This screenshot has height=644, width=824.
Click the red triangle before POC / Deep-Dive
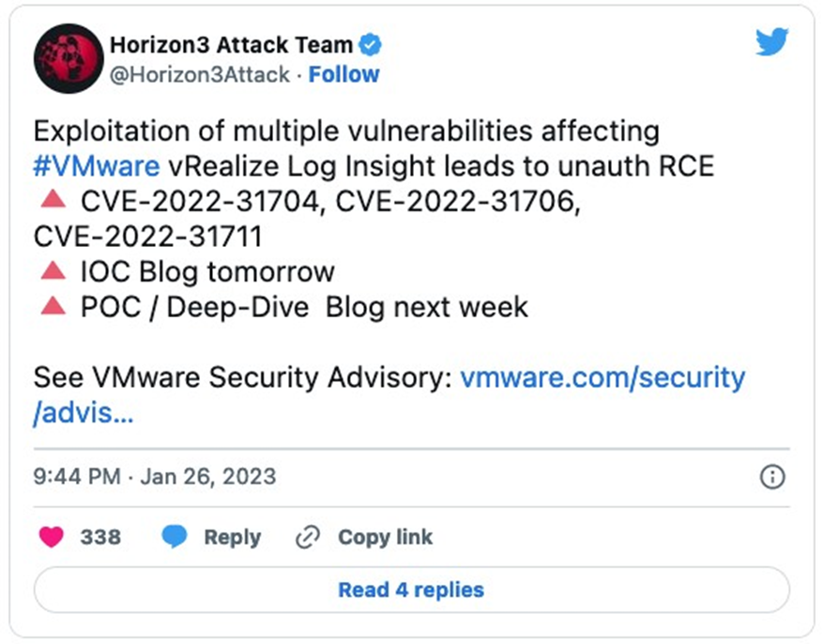click(x=53, y=305)
